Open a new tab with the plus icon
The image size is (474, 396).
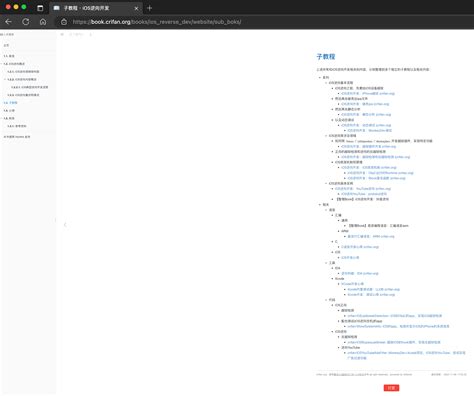pos(149,8)
